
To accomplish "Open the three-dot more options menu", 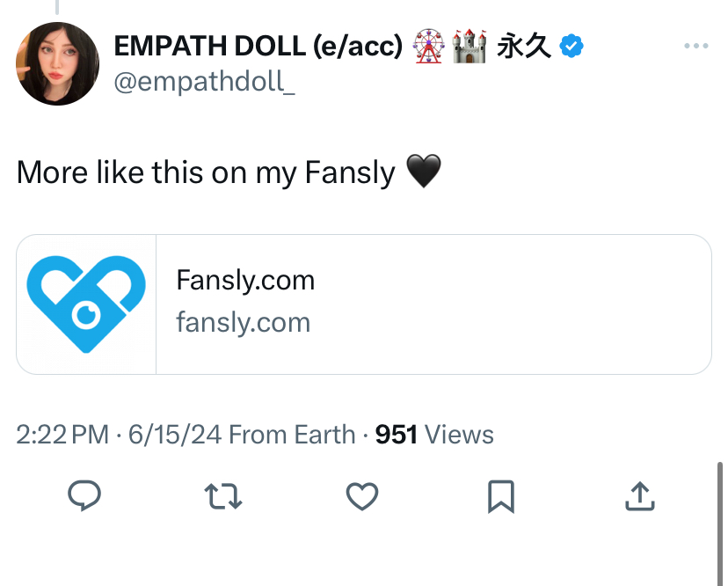I will click(696, 46).
